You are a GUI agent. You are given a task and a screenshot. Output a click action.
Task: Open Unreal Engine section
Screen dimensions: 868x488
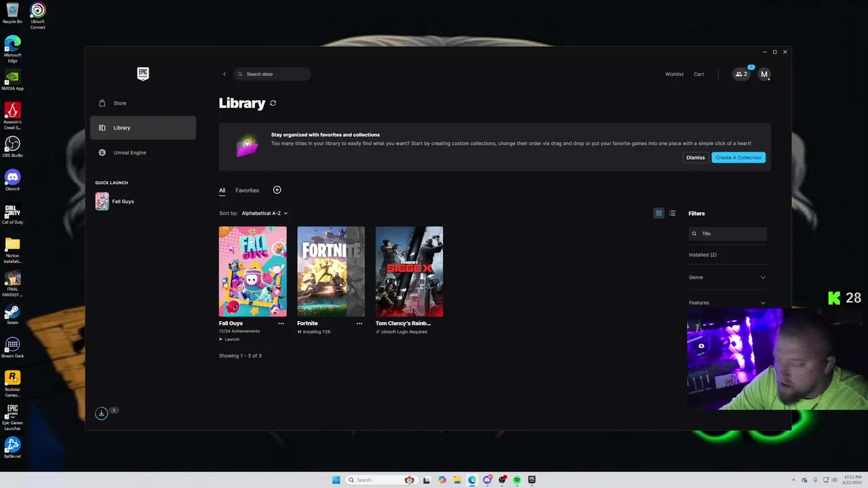143,152
